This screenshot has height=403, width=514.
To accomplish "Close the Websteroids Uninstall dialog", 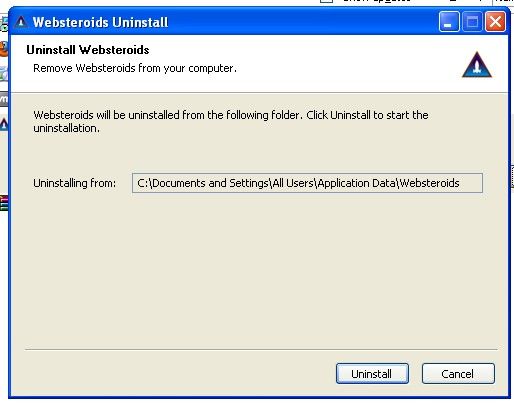I will point(495,22).
